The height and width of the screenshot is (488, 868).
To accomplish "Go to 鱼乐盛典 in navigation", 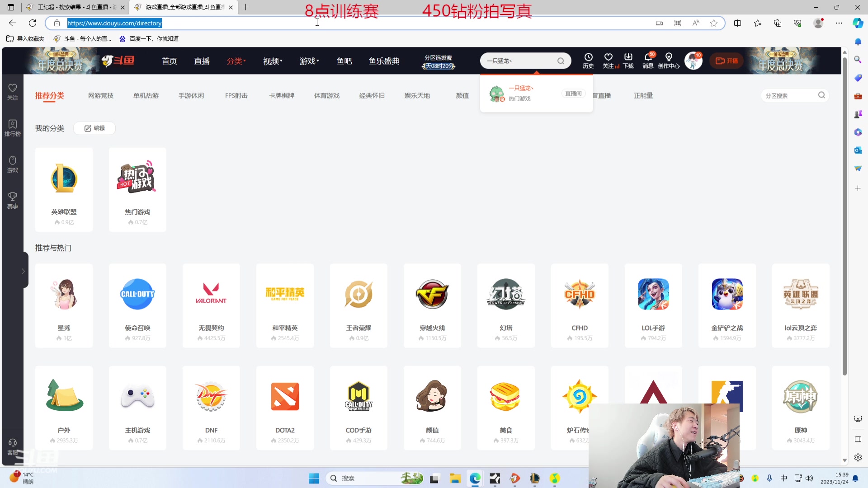I will click(x=384, y=61).
